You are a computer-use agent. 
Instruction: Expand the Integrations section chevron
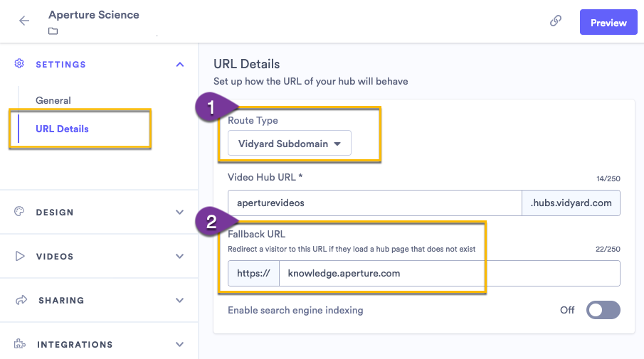click(x=179, y=344)
